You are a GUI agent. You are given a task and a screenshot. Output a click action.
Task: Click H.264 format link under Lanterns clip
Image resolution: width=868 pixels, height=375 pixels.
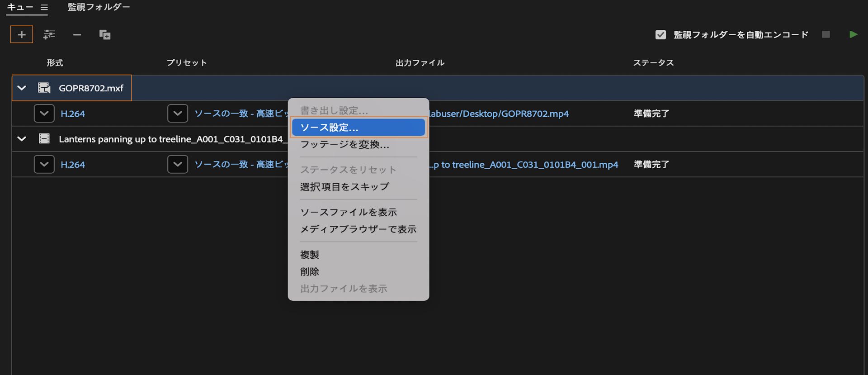point(73,165)
